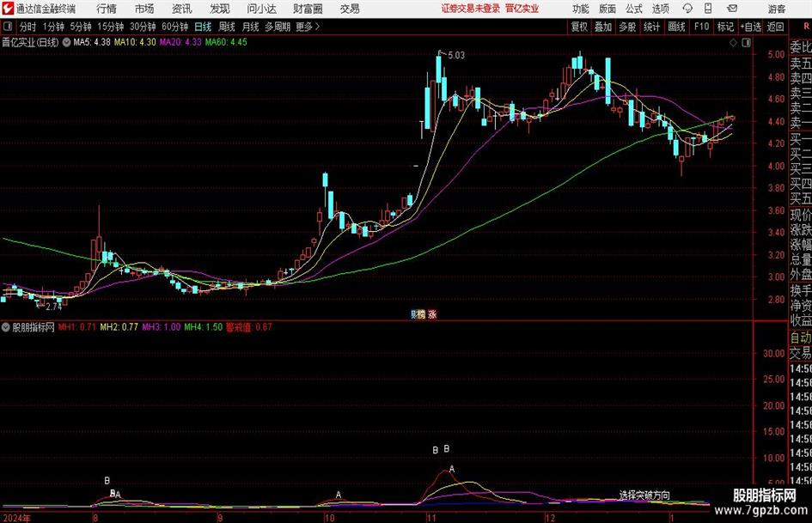Open the 问小达 menu
Viewport: 812px width, 523px height.
point(261,9)
